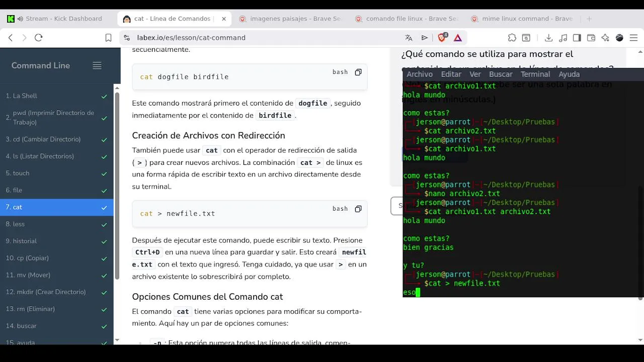The width and height of the screenshot is (644, 362).
Task: Open terminal Archivo menu
Action: point(420,74)
